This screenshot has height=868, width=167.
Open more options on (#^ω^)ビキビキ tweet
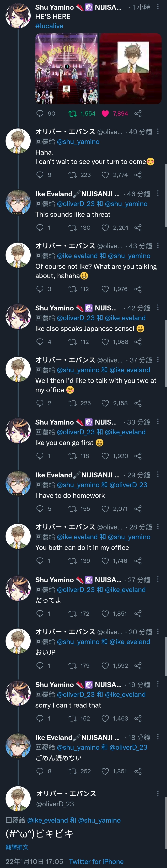pos(158,794)
